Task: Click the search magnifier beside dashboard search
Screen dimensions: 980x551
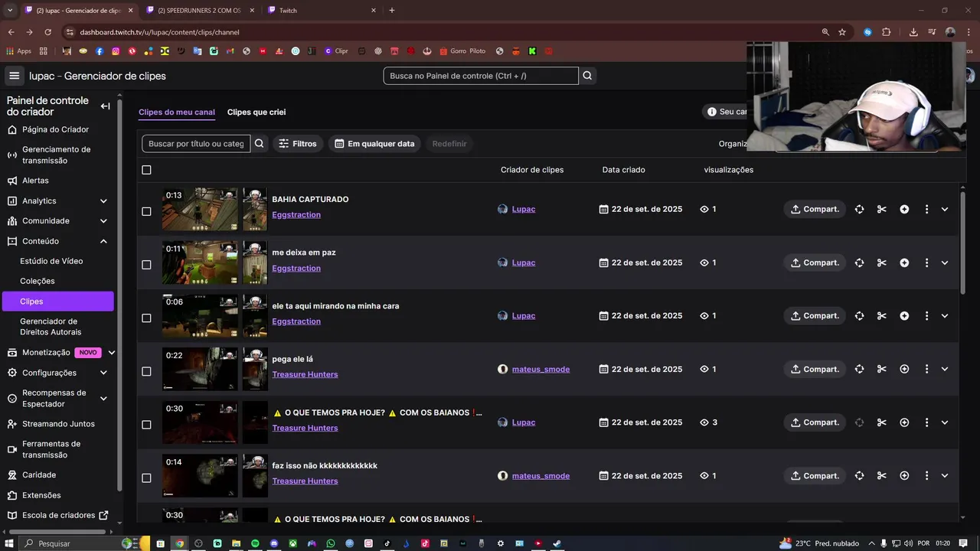Action: pos(587,76)
